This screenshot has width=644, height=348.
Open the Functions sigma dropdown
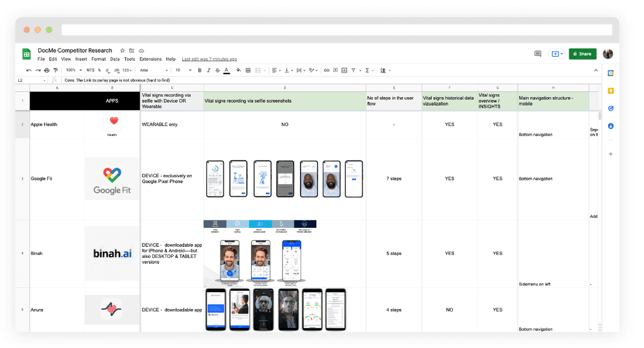pyautogui.click(x=369, y=70)
